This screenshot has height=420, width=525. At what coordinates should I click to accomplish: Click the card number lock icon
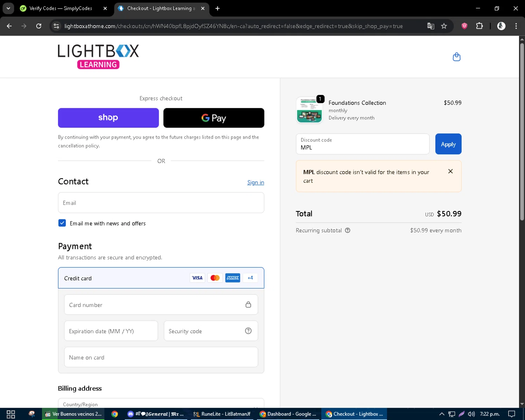coord(248,304)
